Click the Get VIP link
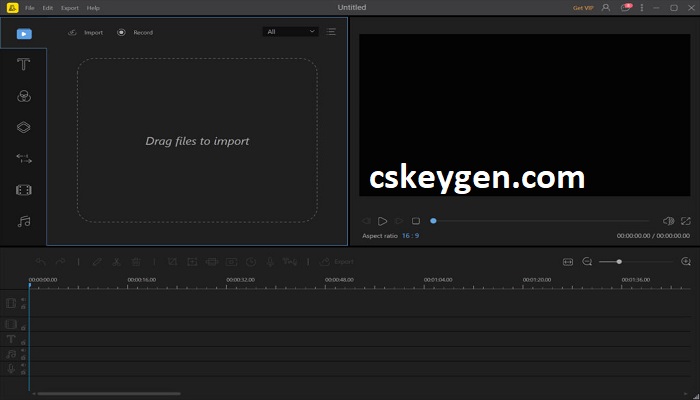The width and height of the screenshot is (700, 400). click(x=583, y=8)
